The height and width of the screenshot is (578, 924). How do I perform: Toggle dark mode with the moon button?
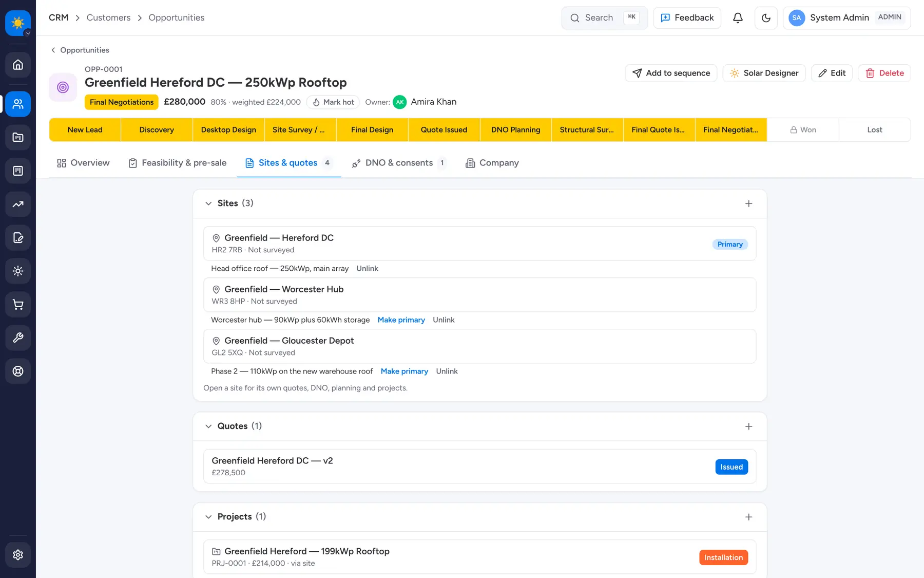coord(766,18)
